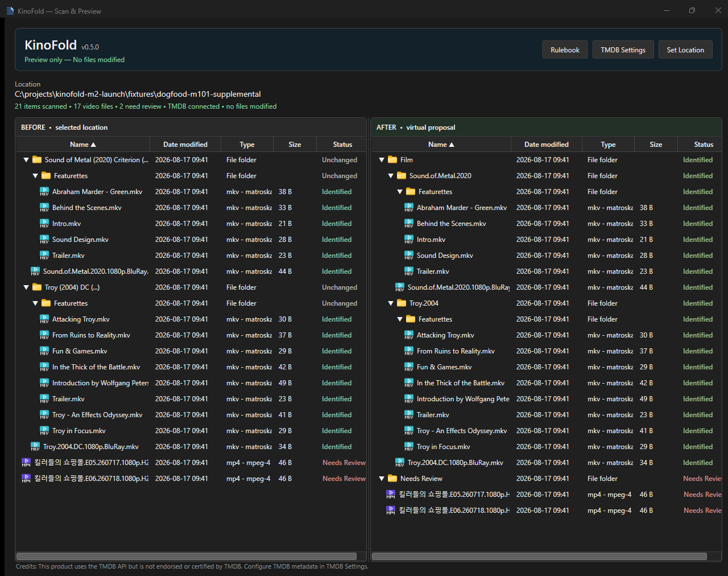728x576 pixels.
Task: Click the location path text C:\projects\kinofold-m2-launch
Action: pos(138,94)
